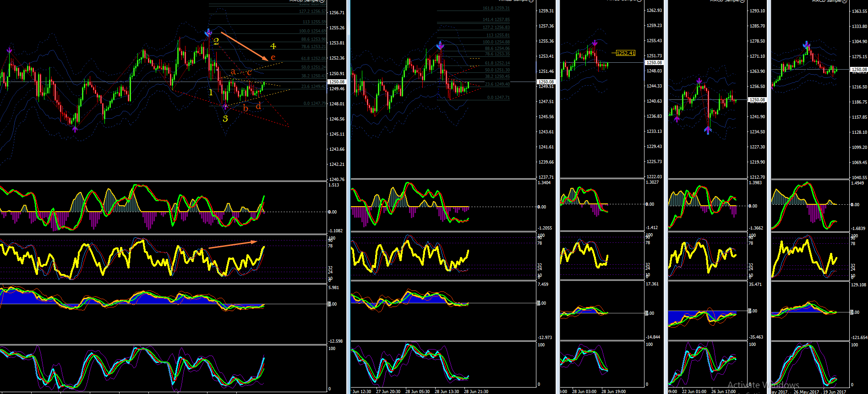Select the 28 Jun 19:00 time label

pyautogui.click(x=614, y=392)
